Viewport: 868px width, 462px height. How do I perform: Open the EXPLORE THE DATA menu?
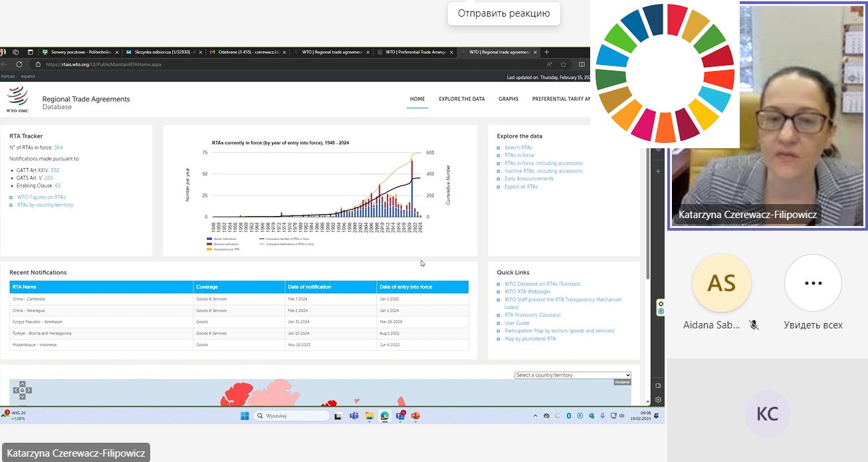pos(462,99)
